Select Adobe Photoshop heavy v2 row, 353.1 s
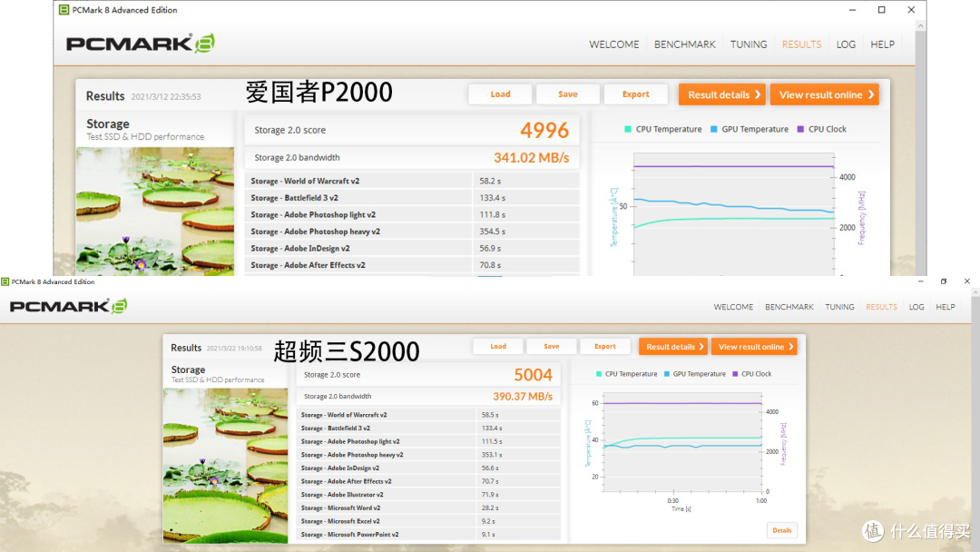This screenshot has height=552, width=980. (x=428, y=455)
